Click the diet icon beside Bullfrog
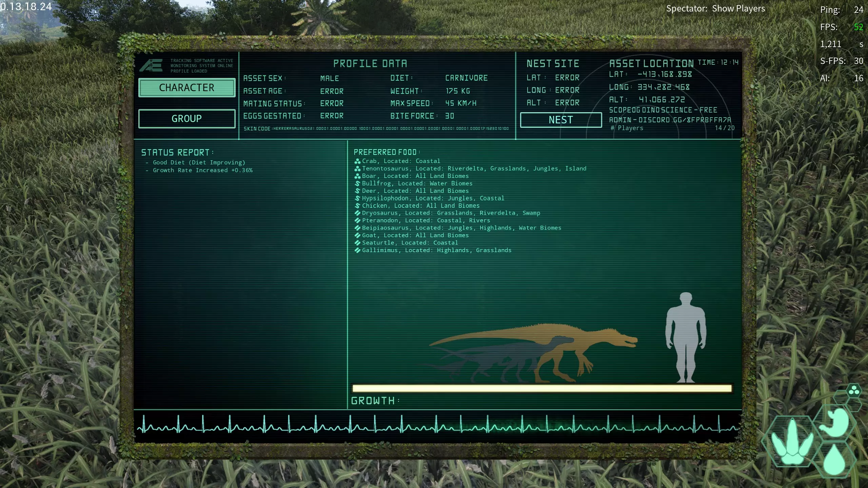Screen dimensions: 868x488 (357, 184)
